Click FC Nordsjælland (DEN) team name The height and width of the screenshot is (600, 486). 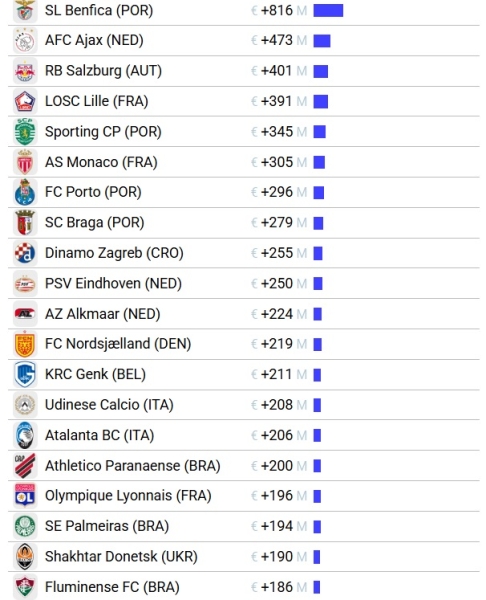[x=118, y=344]
